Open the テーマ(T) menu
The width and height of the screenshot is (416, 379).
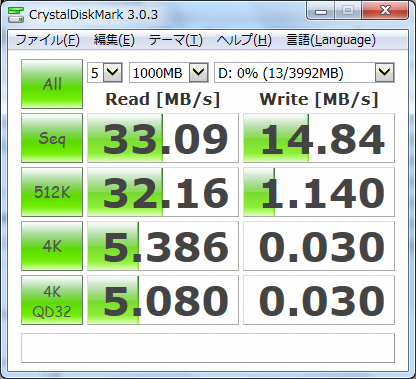[175, 40]
